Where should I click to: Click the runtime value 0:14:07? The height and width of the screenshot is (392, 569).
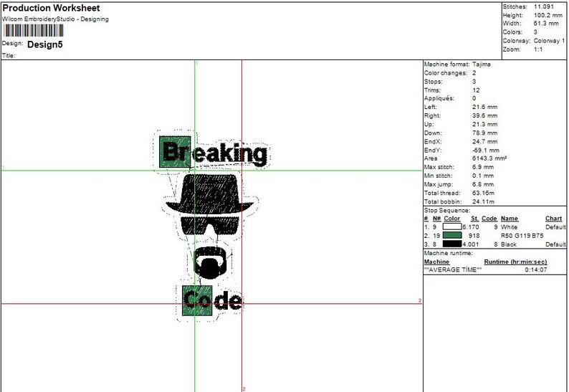535,270
